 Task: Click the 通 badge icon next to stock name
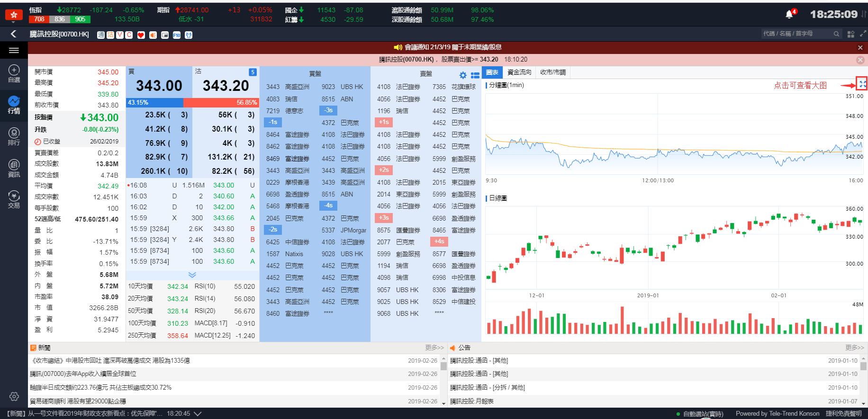click(x=101, y=35)
